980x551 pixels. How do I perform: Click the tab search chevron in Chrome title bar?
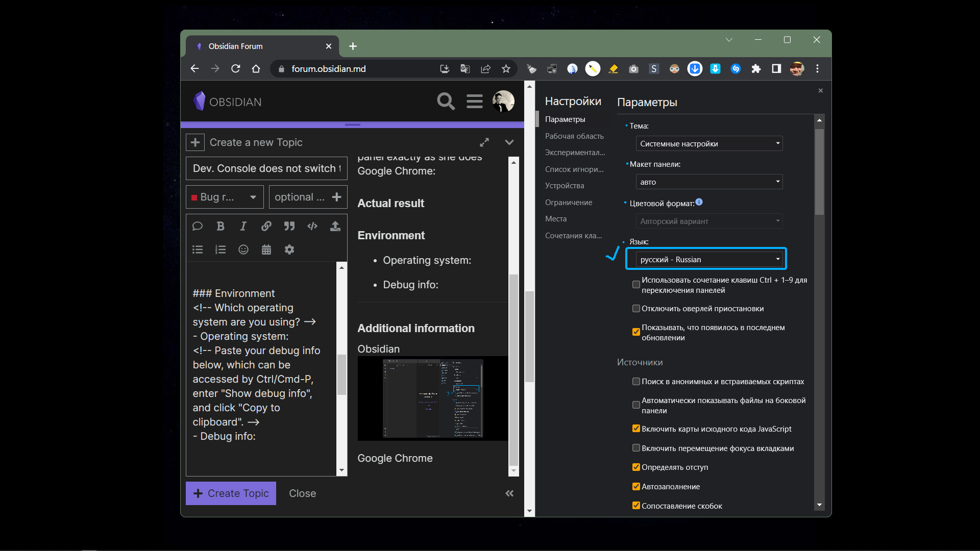729,40
